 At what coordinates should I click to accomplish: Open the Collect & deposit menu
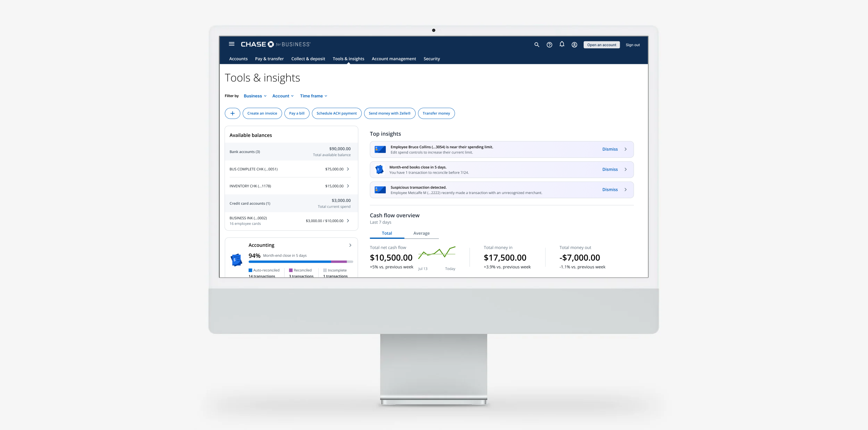coord(308,59)
